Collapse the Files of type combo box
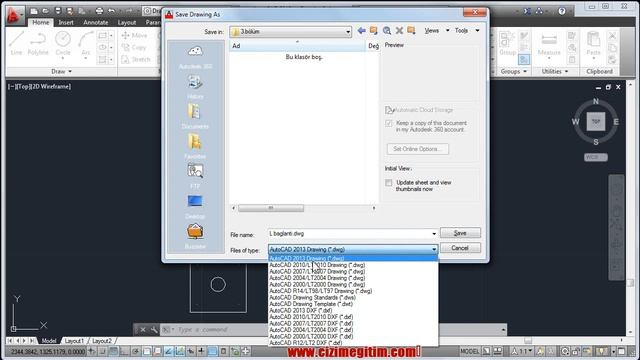This screenshot has height=360, width=640. pos(434,249)
